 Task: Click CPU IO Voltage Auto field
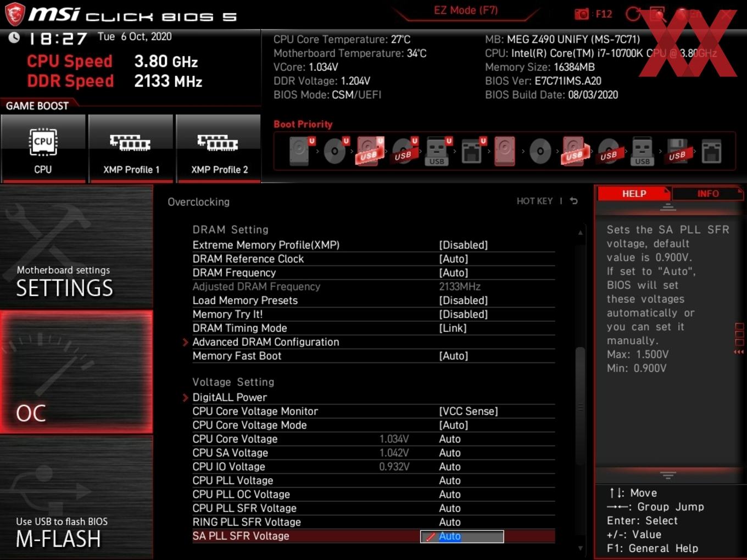[x=450, y=467]
